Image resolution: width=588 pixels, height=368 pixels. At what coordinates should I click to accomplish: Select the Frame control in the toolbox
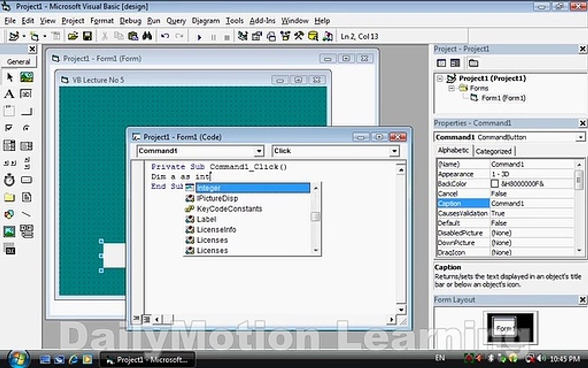coord(9,111)
